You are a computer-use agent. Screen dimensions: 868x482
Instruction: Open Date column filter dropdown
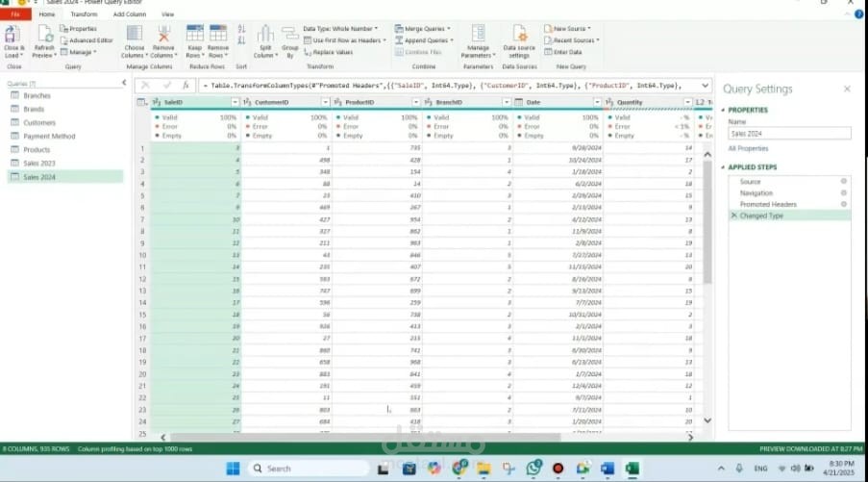597,103
